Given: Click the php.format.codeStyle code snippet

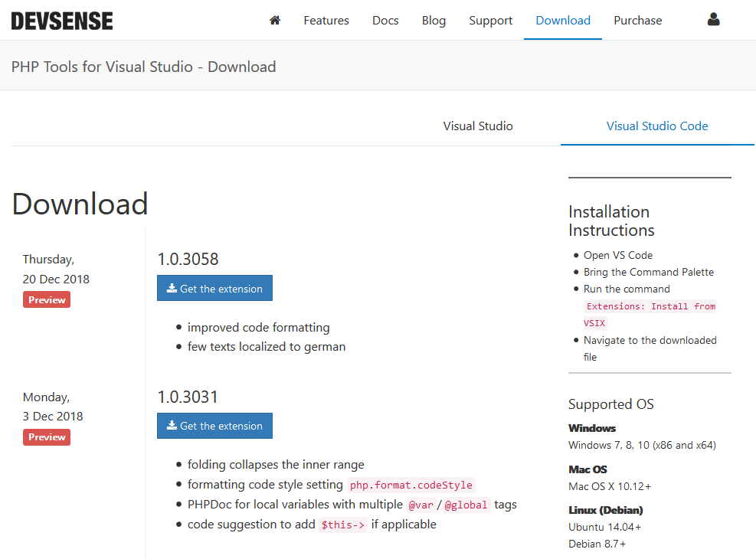Looking at the screenshot, I should (x=411, y=485).
